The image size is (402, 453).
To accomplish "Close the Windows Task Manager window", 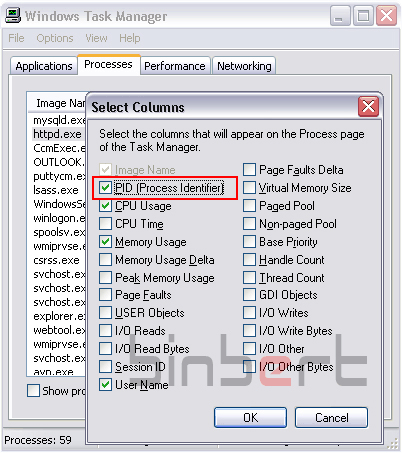I will [386, 16].
